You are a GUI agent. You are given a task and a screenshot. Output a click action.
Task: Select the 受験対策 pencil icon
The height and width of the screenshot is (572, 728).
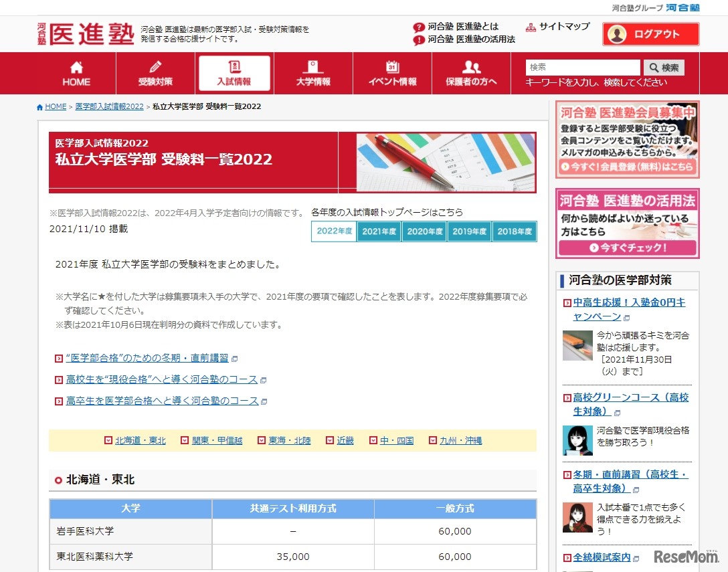click(x=156, y=67)
